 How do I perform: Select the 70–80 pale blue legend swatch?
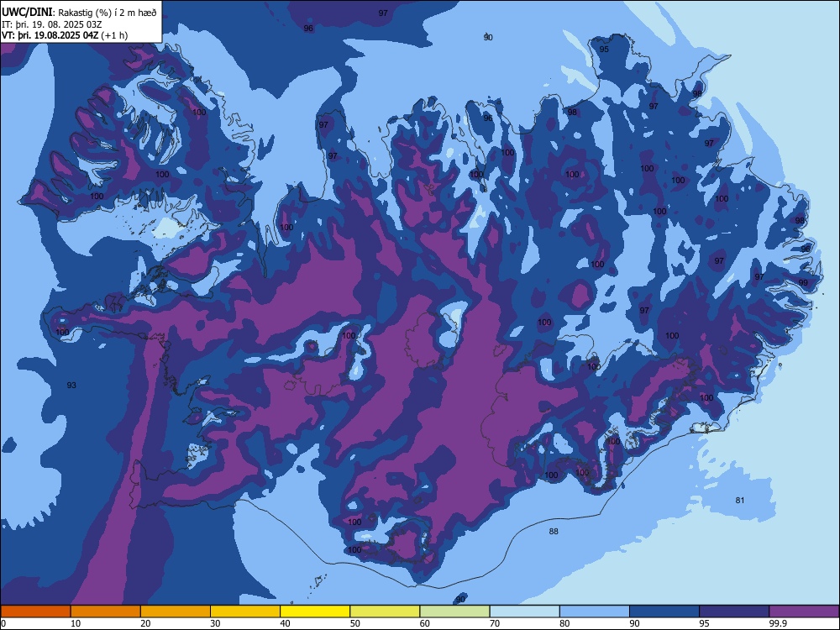[524, 612]
